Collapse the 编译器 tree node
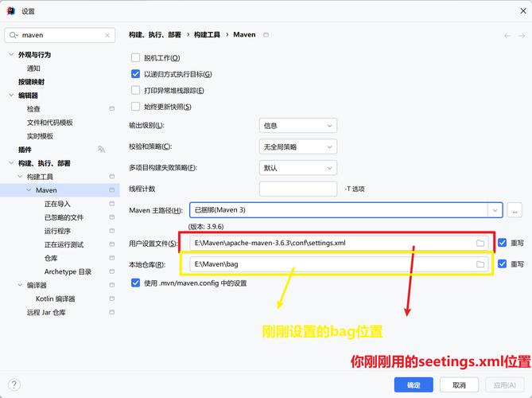The width and height of the screenshot is (532, 398). tap(20, 285)
